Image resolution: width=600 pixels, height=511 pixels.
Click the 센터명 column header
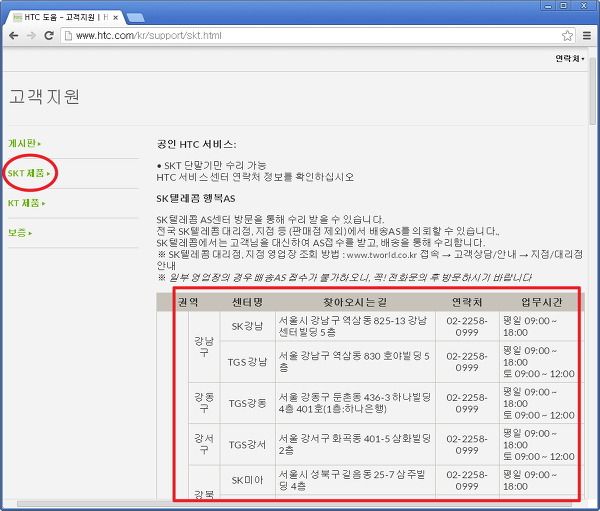pyautogui.click(x=247, y=302)
